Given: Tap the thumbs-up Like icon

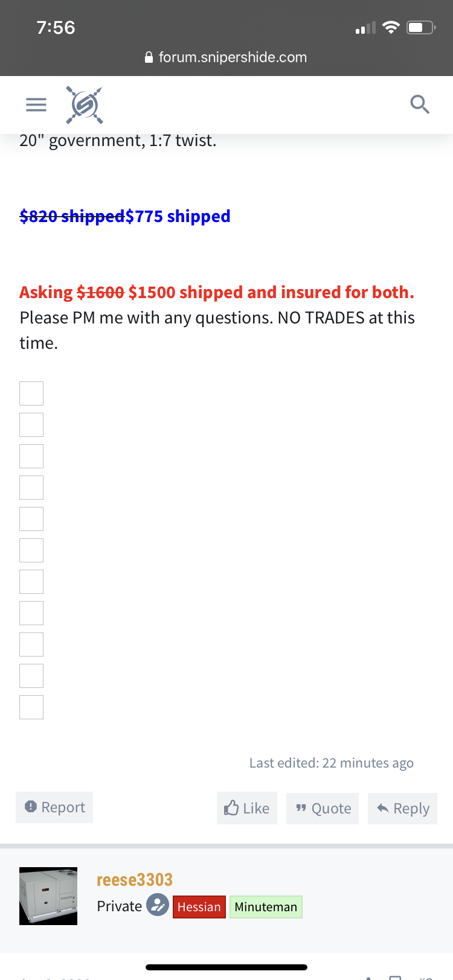Looking at the screenshot, I should [x=231, y=807].
